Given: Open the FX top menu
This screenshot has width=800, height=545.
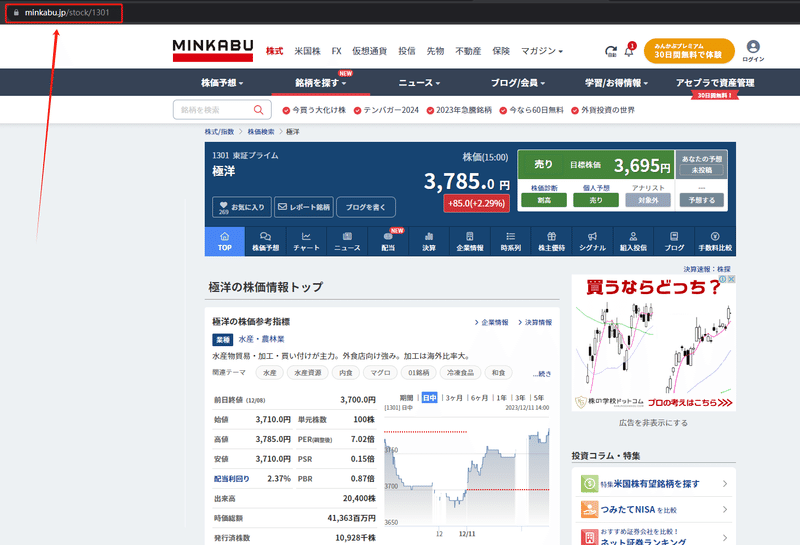Looking at the screenshot, I should coord(336,51).
